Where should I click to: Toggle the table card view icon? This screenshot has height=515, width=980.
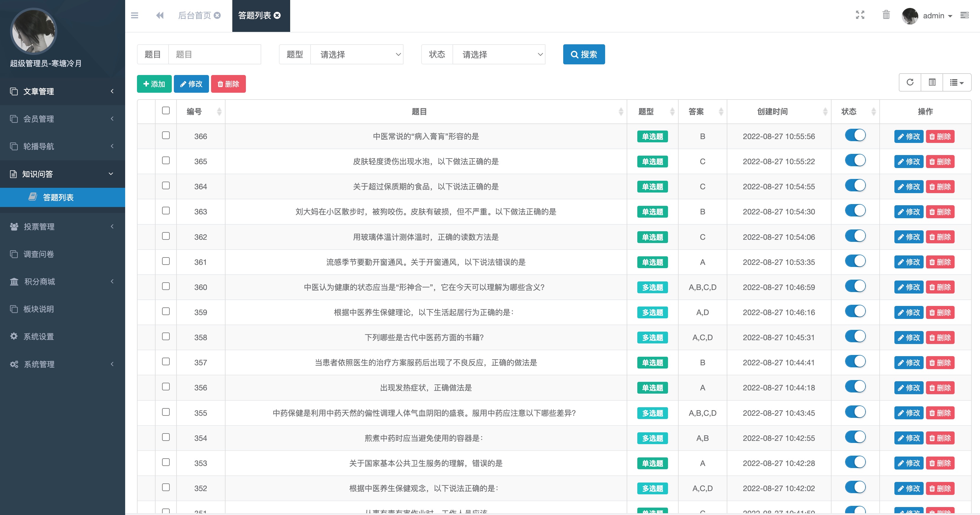[x=932, y=83]
